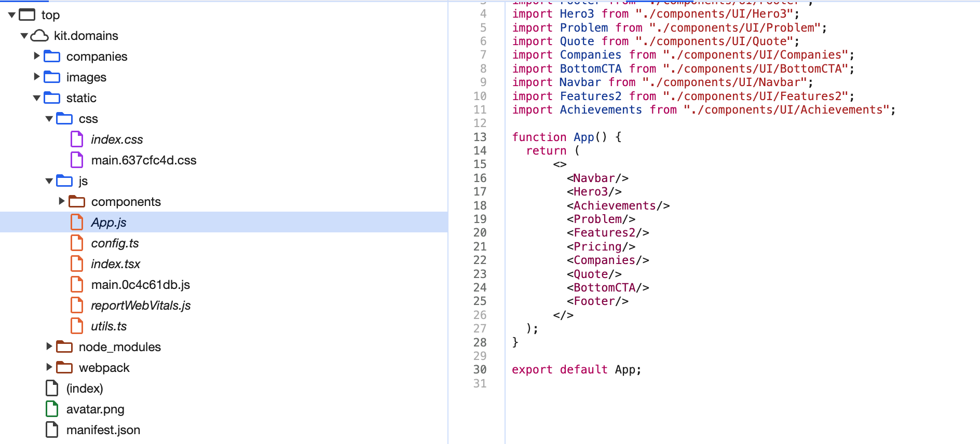
Task: Select reportWebVitals.js file
Action: coord(141,306)
